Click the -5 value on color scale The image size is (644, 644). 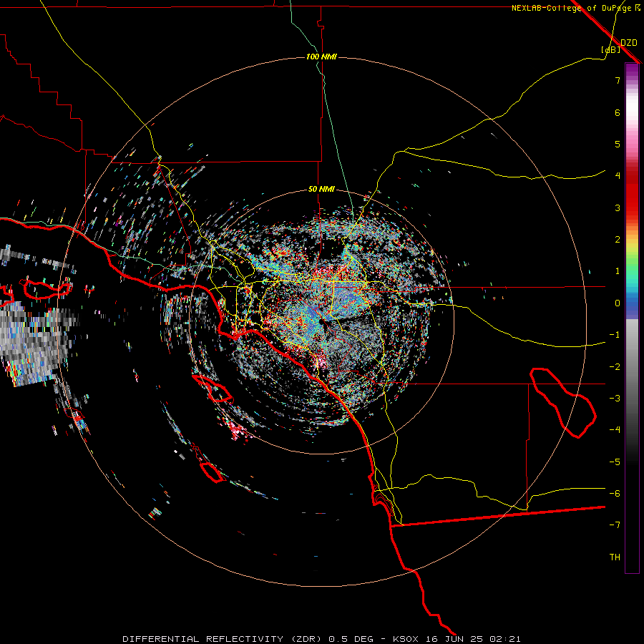click(x=615, y=462)
